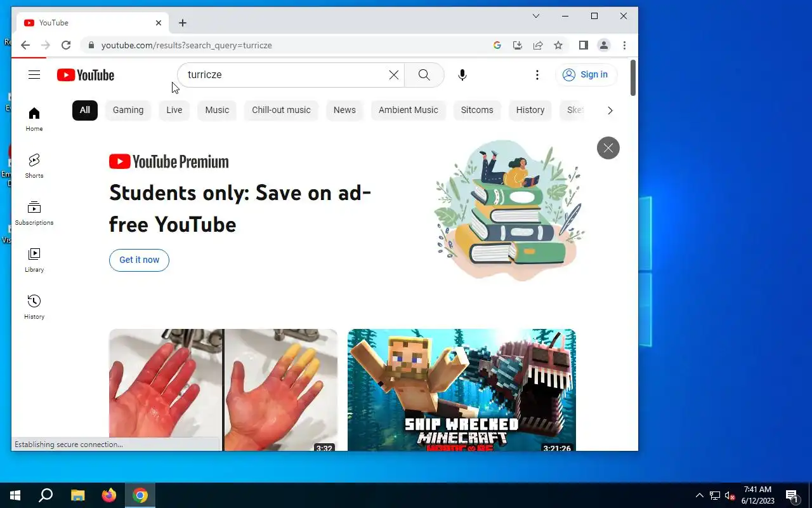Click the browser back arrow
The width and height of the screenshot is (812, 508).
coord(25,45)
